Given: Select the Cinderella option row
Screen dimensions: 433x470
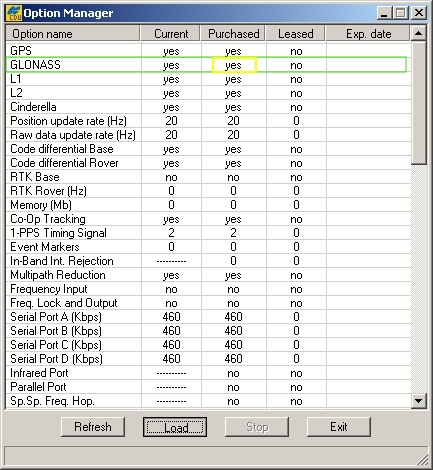Looking at the screenshot, I should (x=208, y=107).
